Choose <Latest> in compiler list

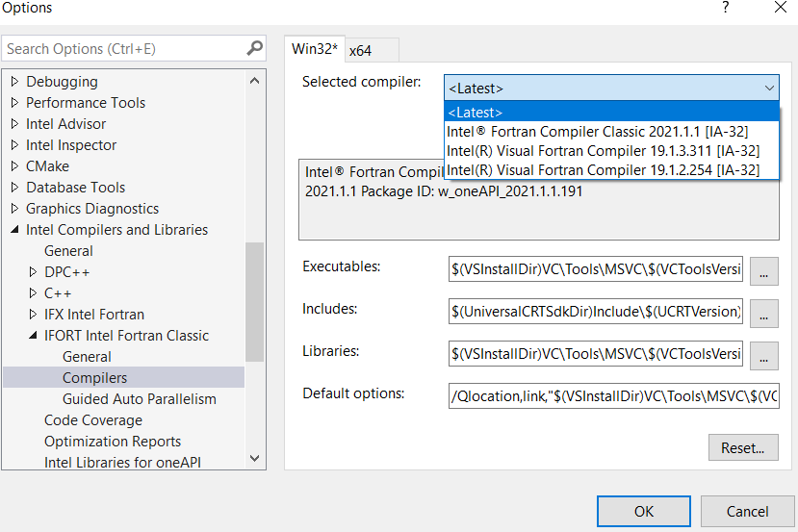click(611, 112)
